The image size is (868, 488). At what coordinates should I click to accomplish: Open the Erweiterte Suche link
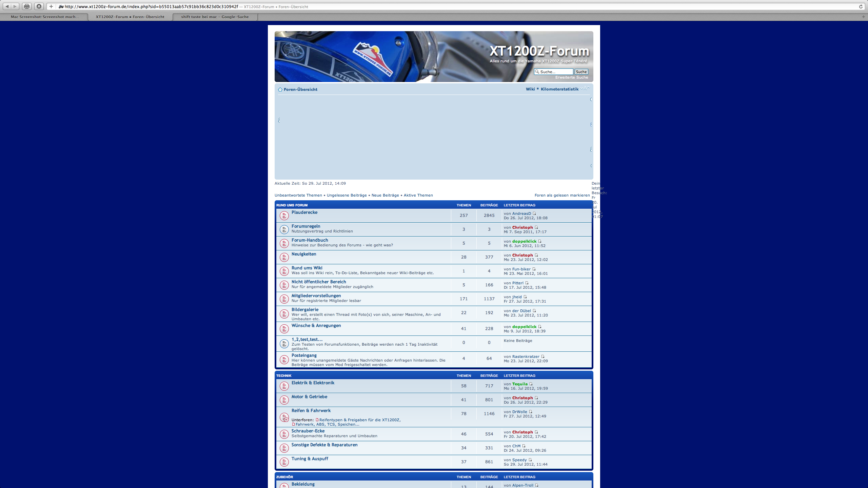[571, 78]
